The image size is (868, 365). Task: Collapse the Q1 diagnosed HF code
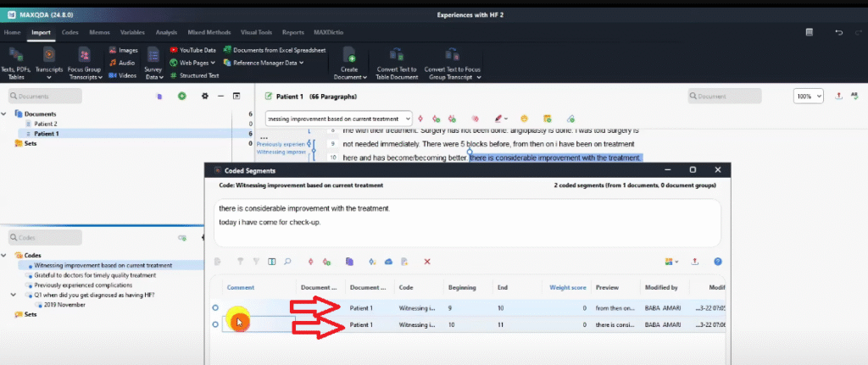[x=13, y=296]
